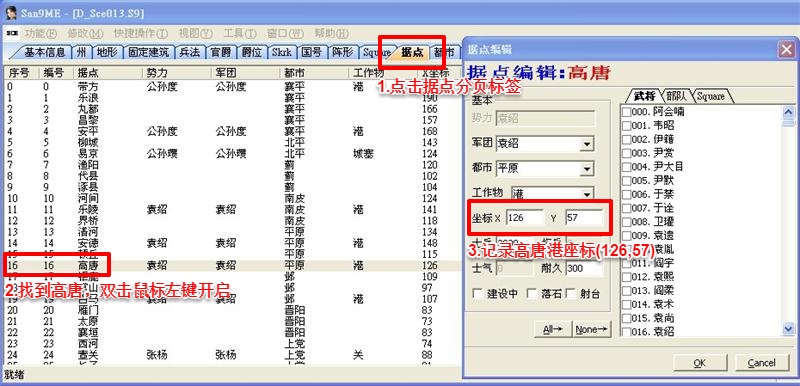This screenshot has height=386, width=800.
Task: Expand the 工作物 dropdown showing 港
Action: (x=587, y=194)
